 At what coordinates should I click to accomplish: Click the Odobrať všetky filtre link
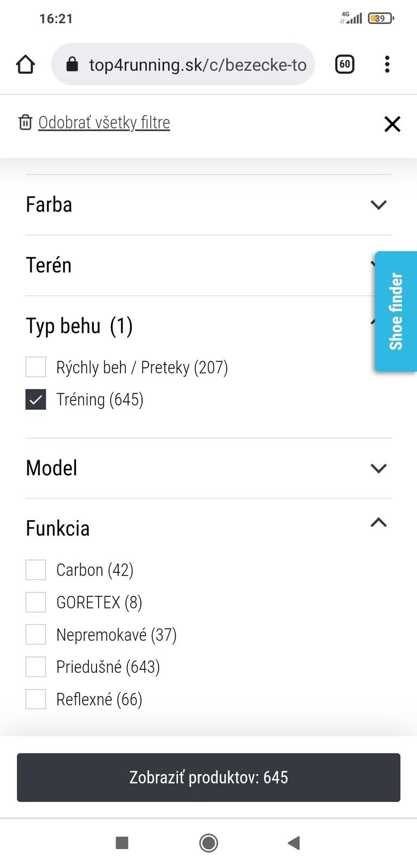[x=104, y=123]
